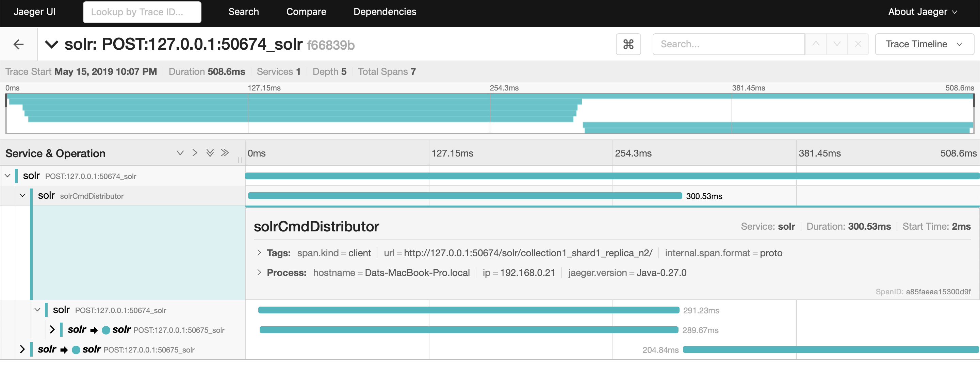Viewport: 980px width, 392px height.
Task: Click next search result down arrow
Action: (x=837, y=44)
